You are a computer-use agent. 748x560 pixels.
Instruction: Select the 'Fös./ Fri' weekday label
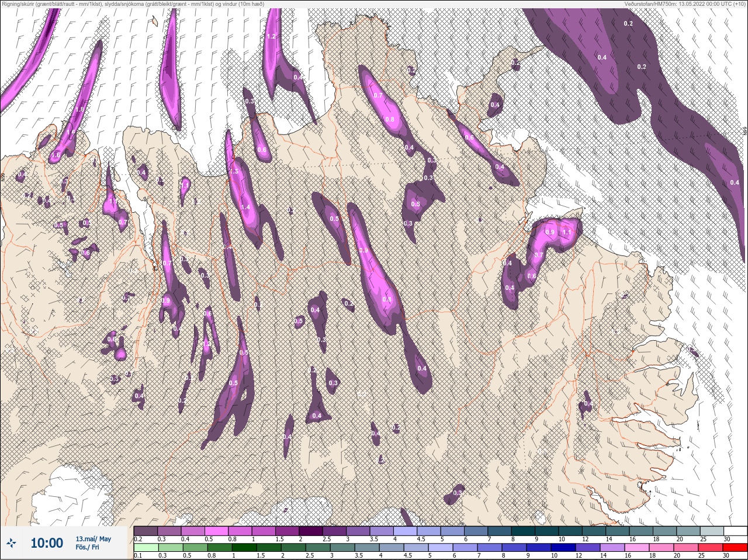coord(87,547)
